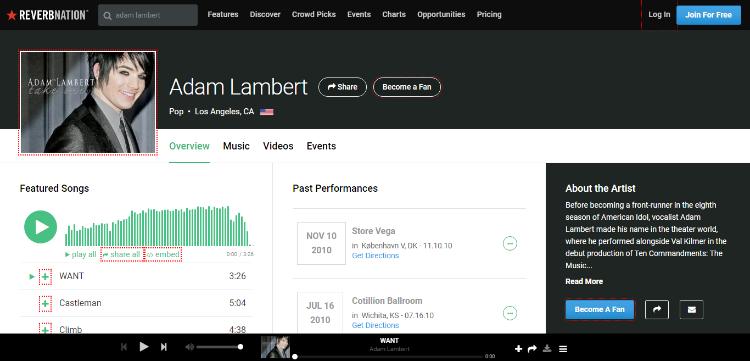Go to Crowd Picks
This screenshot has width=750, height=361.
pyautogui.click(x=314, y=15)
